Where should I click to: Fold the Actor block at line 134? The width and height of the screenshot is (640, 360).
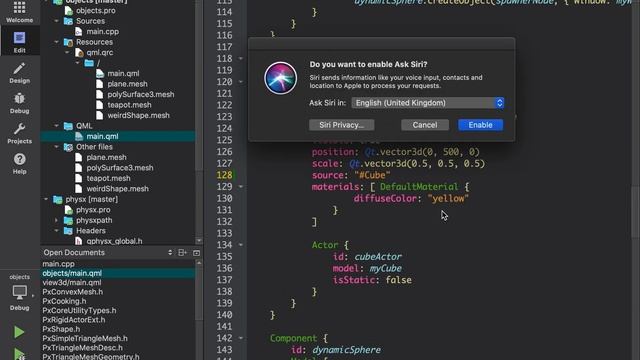(x=241, y=245)
